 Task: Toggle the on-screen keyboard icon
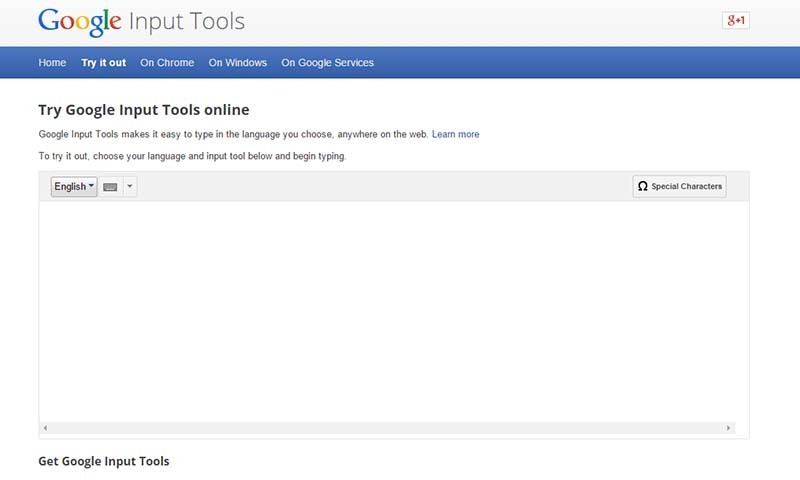[110, 187]
